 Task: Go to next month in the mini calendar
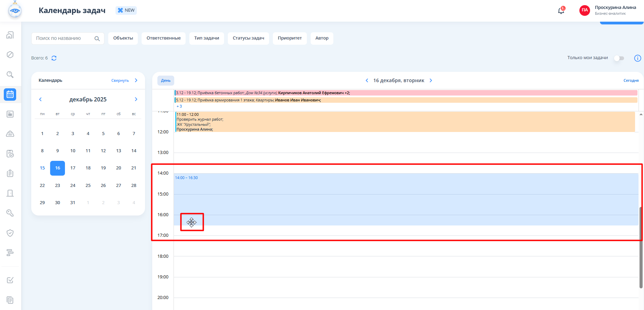[x=136, y=99]
